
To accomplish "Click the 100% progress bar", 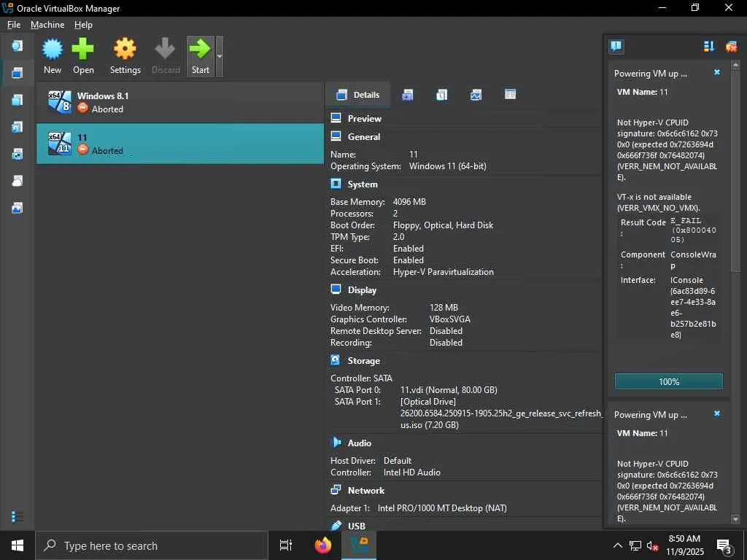I will point(668,381).
